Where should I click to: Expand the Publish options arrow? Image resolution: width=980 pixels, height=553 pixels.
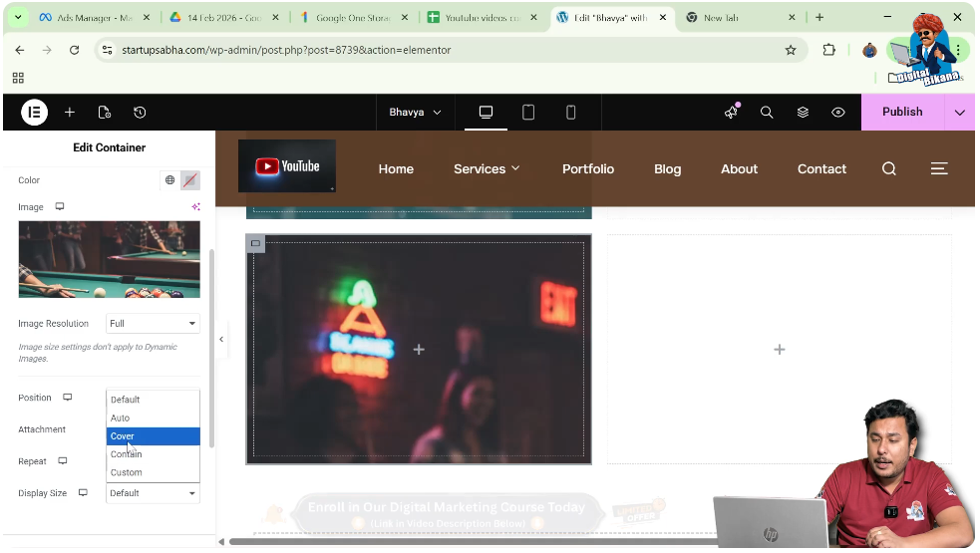point(959,113)
